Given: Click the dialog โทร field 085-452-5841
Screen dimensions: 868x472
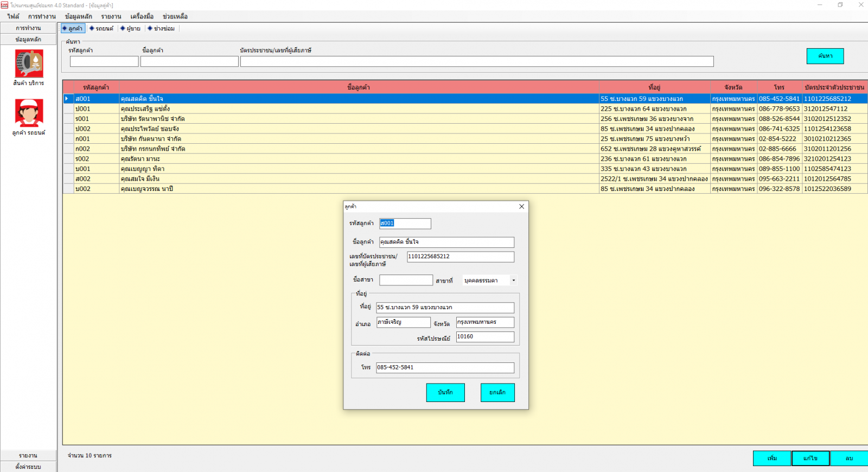Looking at the screenshot, I should [445, 368].
